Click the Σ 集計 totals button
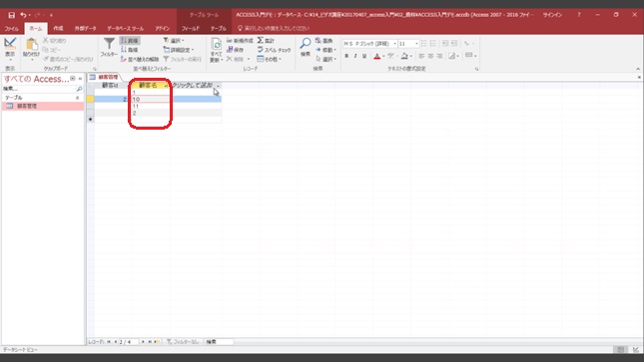This screenshot has height=362, width=644. click(x=266, y=41)
